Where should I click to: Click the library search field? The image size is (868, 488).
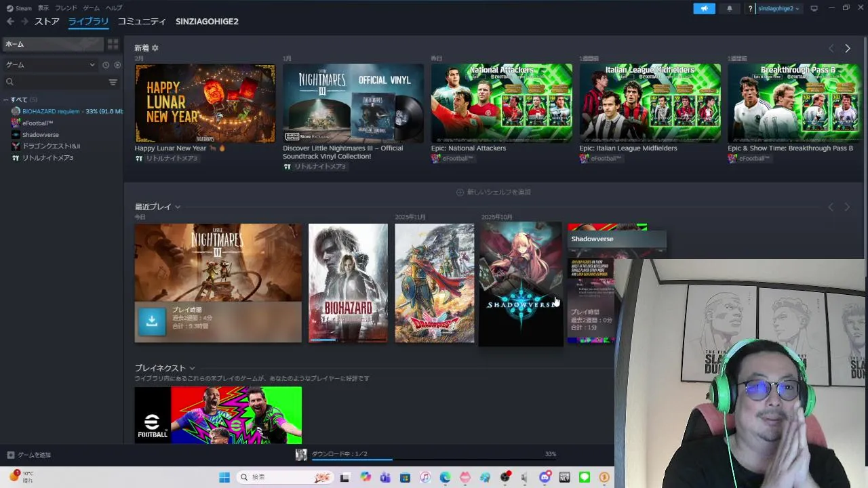[56, 82]
